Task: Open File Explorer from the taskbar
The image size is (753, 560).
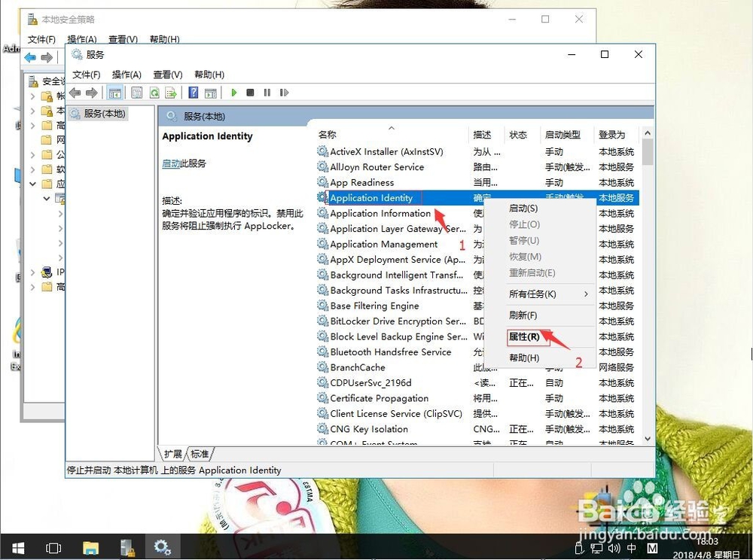Action: point(90,547)
